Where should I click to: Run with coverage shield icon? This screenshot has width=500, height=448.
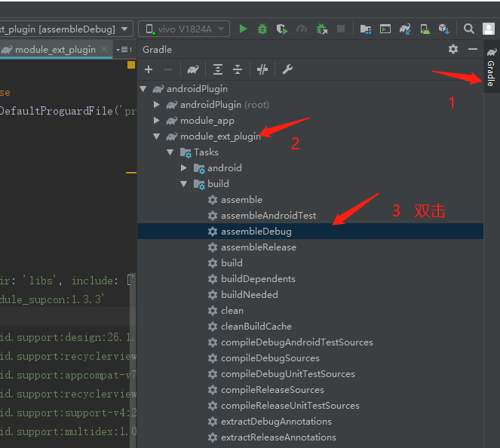point(282,29)
